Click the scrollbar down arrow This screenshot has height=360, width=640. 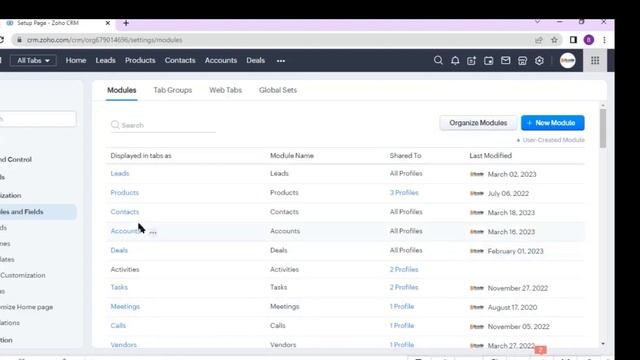coord(603,344)
